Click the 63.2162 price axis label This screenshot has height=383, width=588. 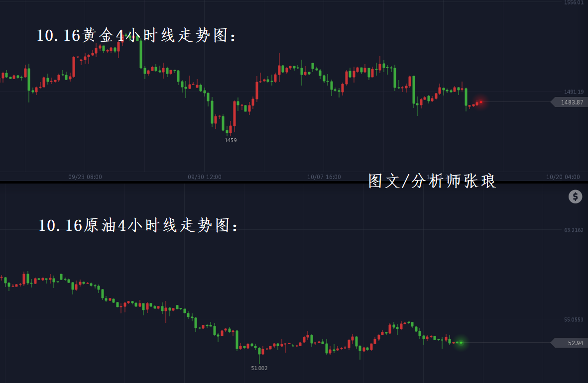click(x=574, y=230)
